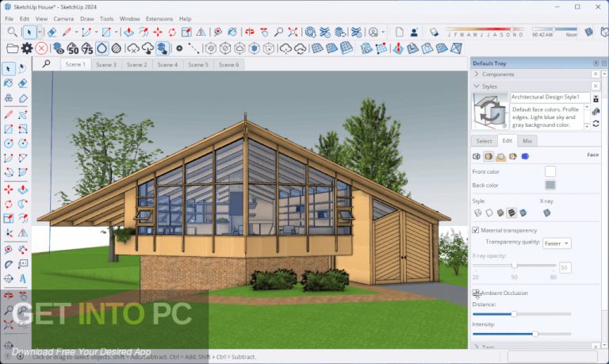609x364 pixels.
Task: Enable Shaded face style
Action: point(500,213)
